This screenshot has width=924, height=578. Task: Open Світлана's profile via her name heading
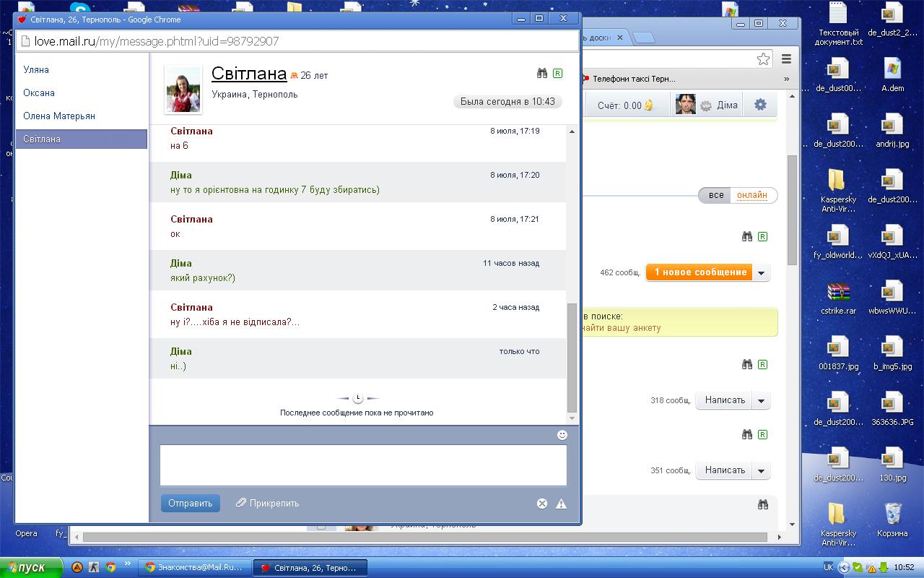click(x=249, y=73)
